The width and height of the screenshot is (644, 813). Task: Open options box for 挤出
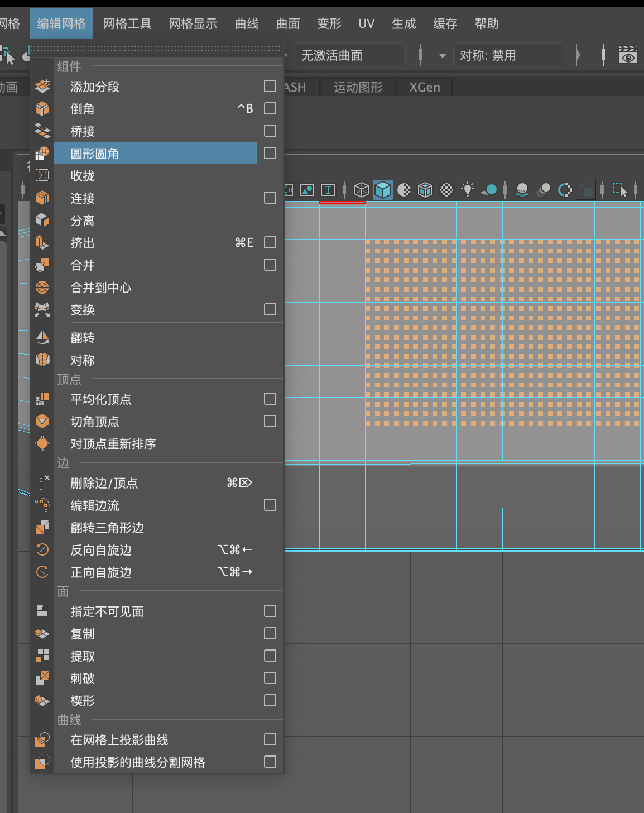click(270, 242)
